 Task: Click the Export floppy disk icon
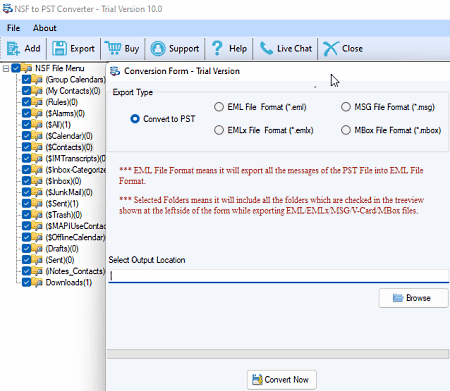59,49
